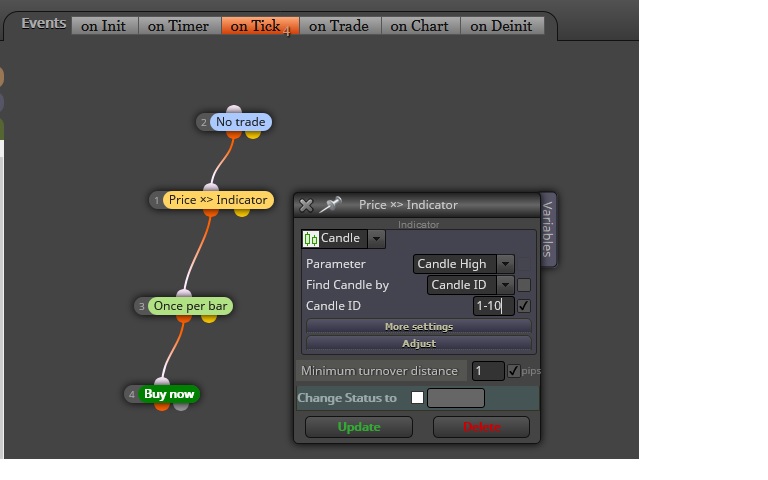Expand More settings

click(x=419, y=326)
